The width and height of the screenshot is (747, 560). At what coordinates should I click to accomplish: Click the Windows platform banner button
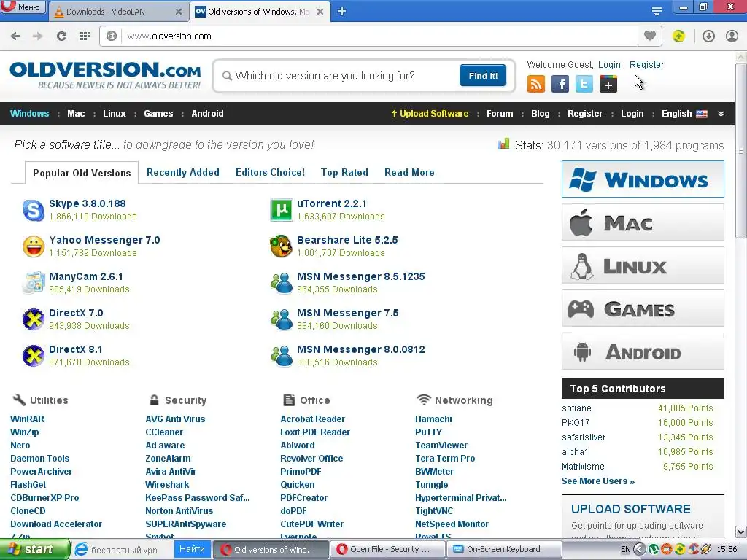tap(643, 179)
